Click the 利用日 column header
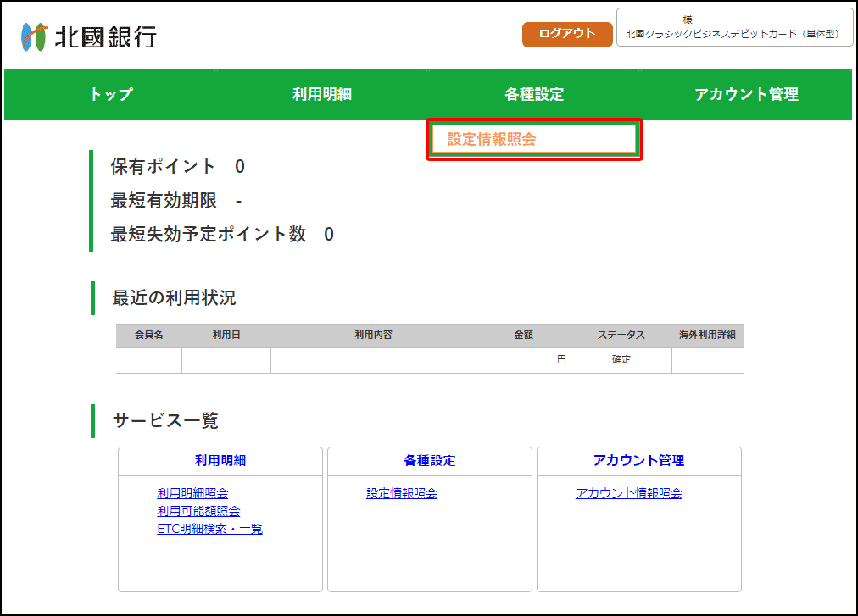Image resolution: width=858 pixels, height=616 pixels. click(x=226, y=336)
